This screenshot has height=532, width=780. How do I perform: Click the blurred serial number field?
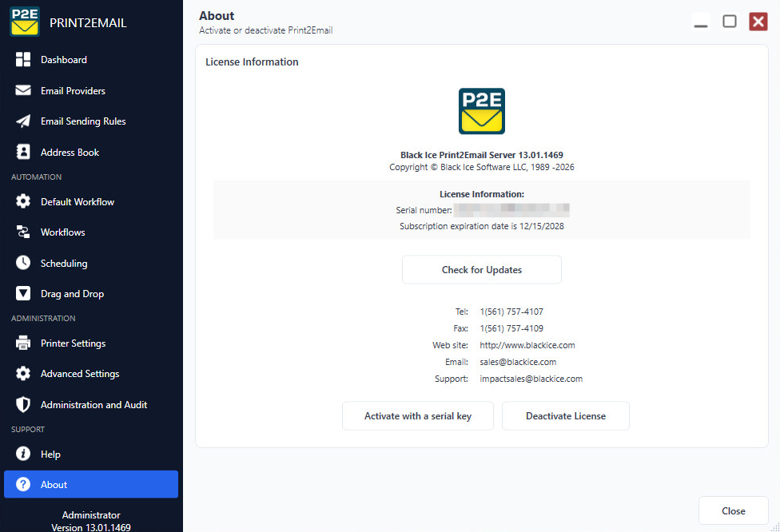pyautogui.click(x=511, y=210)
